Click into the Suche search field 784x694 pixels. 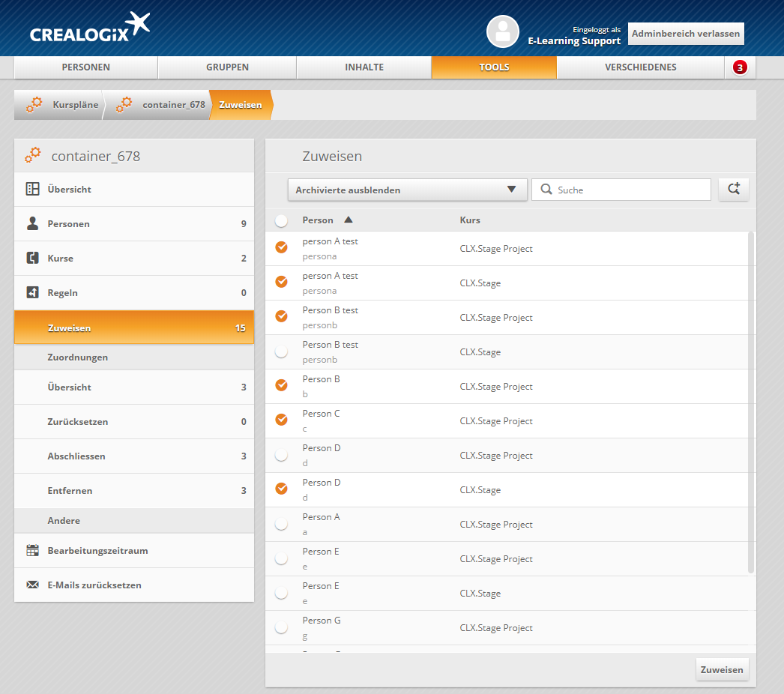[x=630, y=190]
